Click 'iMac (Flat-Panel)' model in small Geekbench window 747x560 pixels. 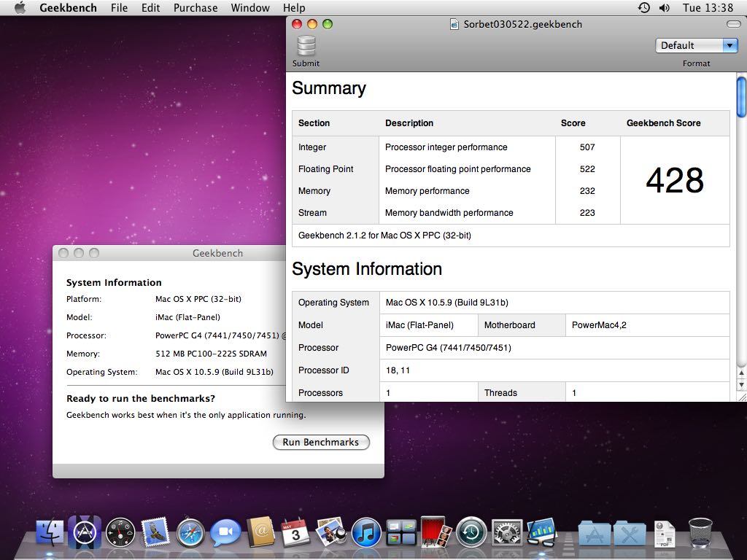point(187,317)
